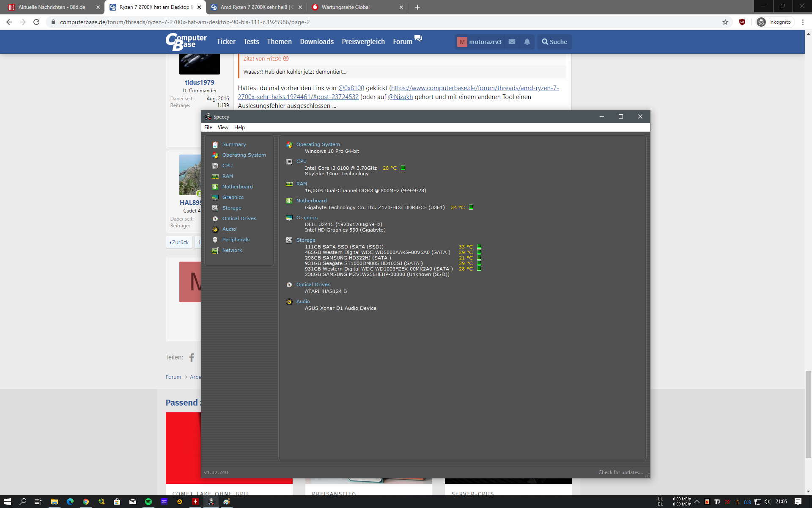Viewport: 812px width, 508px height.
Task: Open the Chrome three-dot menu
Action: click(803, 22)
